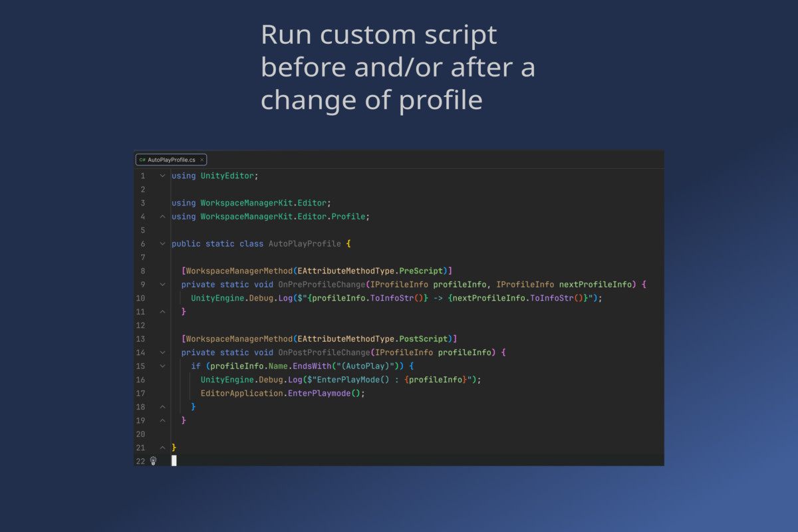Collapse the if block at line 15

click(162, 366)
